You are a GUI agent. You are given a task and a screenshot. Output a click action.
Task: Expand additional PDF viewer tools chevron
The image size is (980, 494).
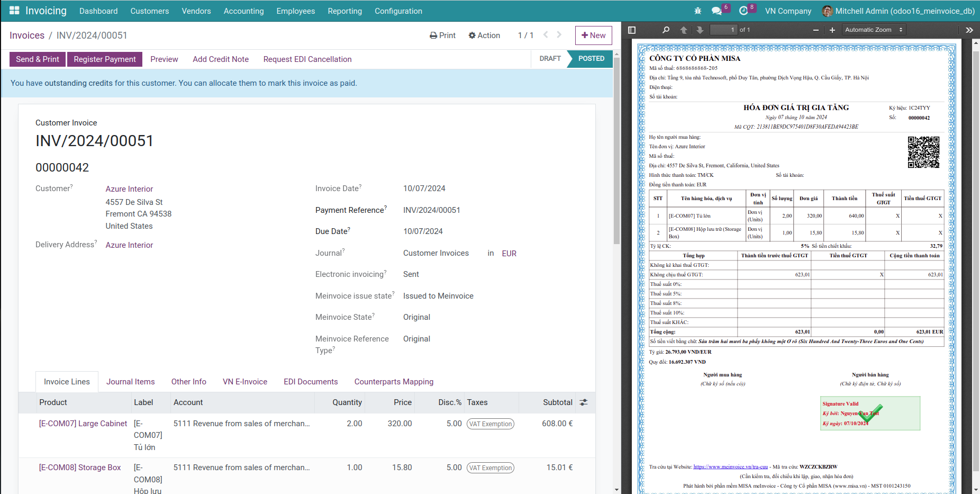[969, 30]
